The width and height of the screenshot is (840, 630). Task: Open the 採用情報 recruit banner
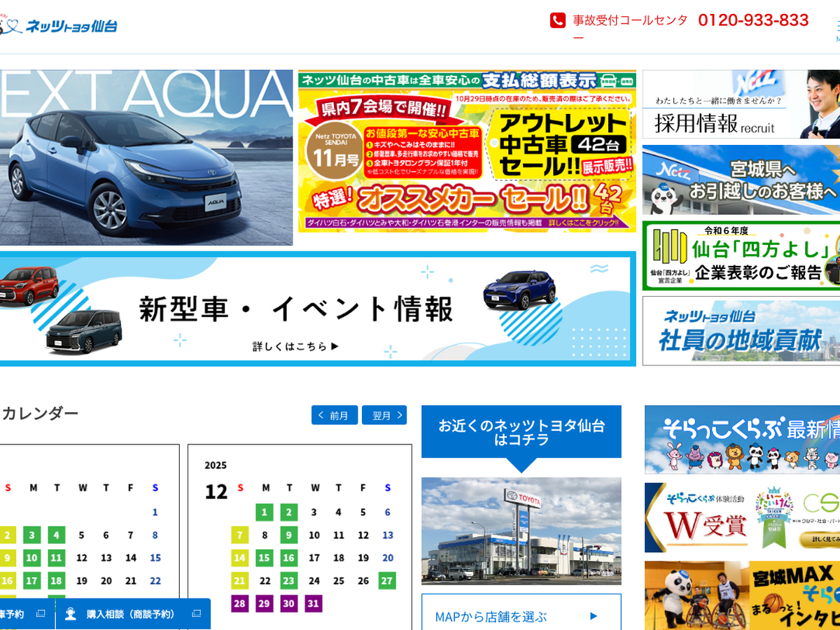pyautogui.click(x=741, y=104)
